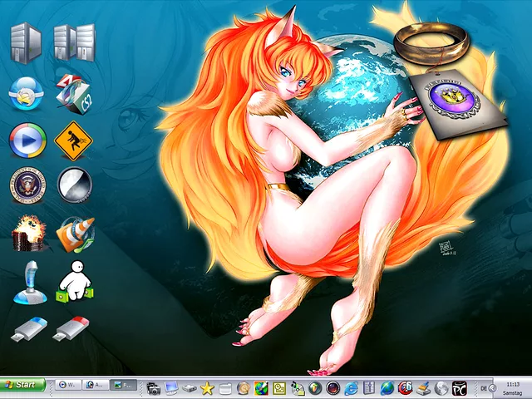The image size is (532, 399).
Task: Open the double server towers icon
Action: point(73,43)
